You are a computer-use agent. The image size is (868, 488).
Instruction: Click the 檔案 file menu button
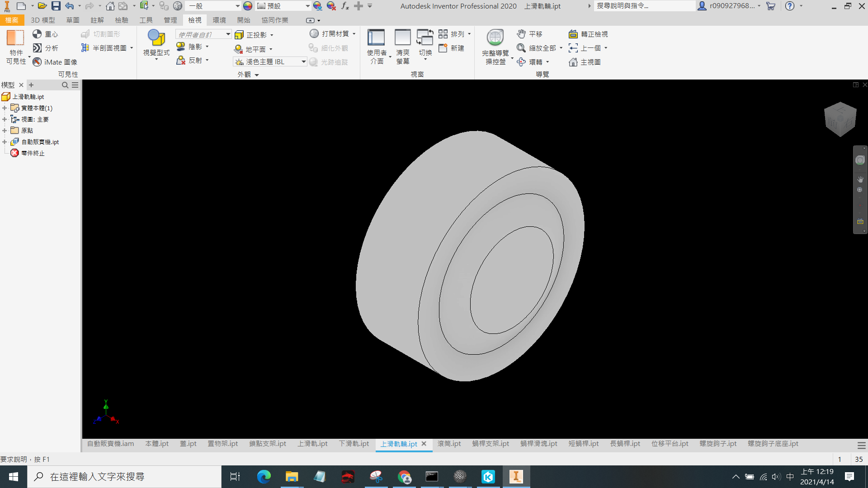coord(12,20)
